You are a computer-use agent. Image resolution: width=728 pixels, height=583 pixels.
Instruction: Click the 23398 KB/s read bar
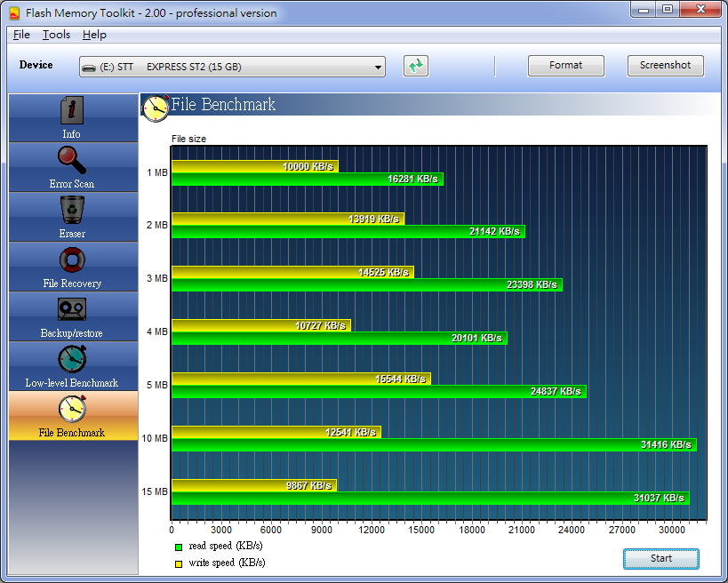[x=367, y=285]
